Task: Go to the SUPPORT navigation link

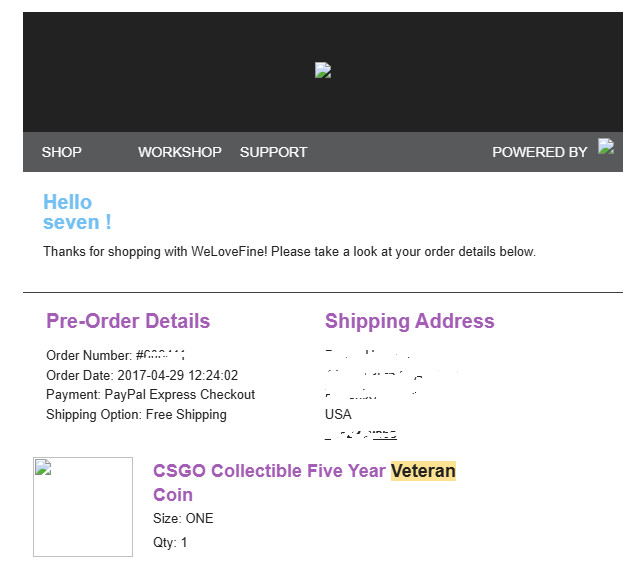Action: (x=273, y=152)
